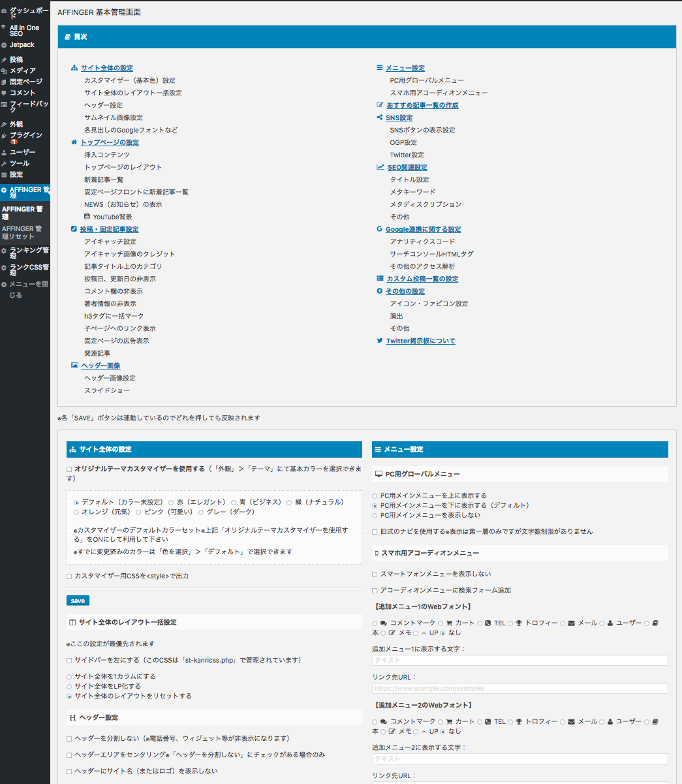
Task: Click the Jetpack icon in sidebar
Action: pos(4,45)
